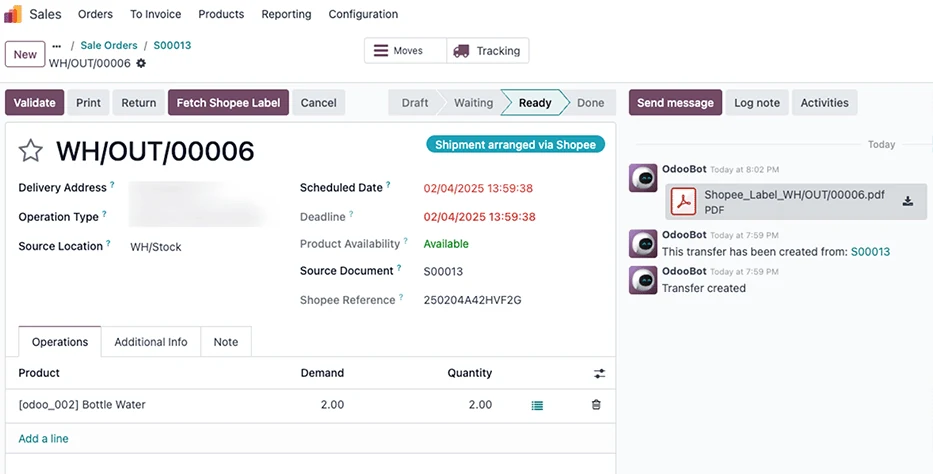
Task: Switch to the Operations tab
Action: (60, 342)
